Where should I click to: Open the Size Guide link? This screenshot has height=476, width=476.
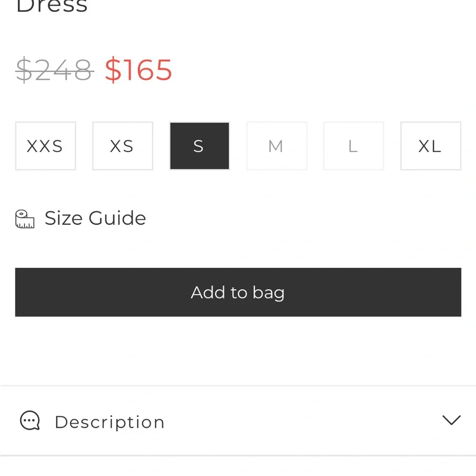coord(95,218)
